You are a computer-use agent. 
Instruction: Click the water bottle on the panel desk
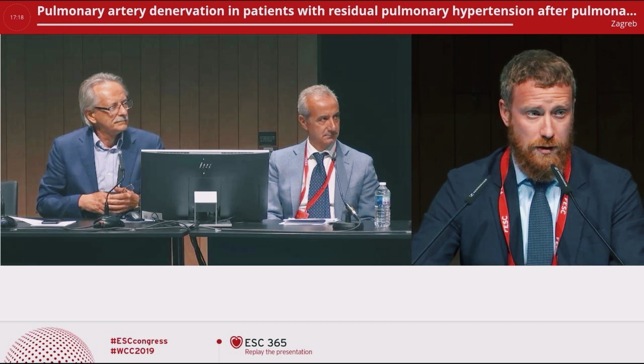382,204
